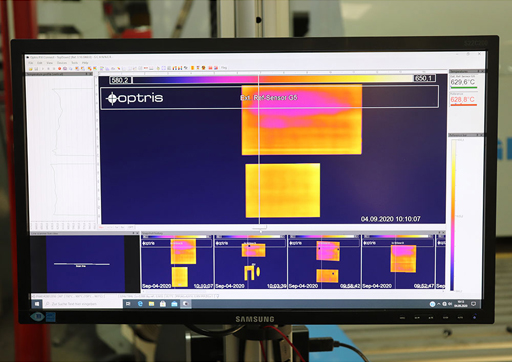
Task: Click the open folder toolbar icon
Action: click(x=31, y=68)
